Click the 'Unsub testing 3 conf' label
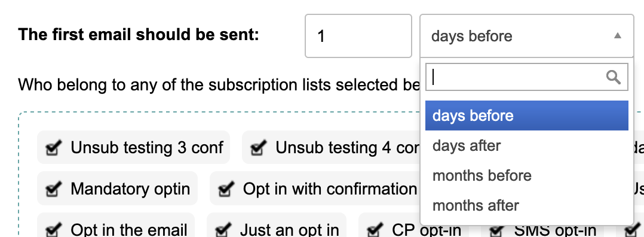This screenshot has height=237, width=644. tap(146, 147)
